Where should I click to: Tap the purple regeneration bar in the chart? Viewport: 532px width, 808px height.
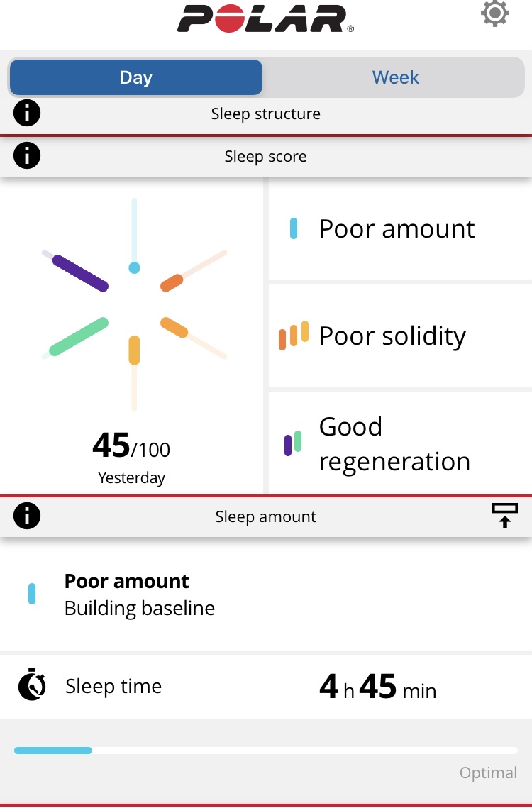pos(80,273)
